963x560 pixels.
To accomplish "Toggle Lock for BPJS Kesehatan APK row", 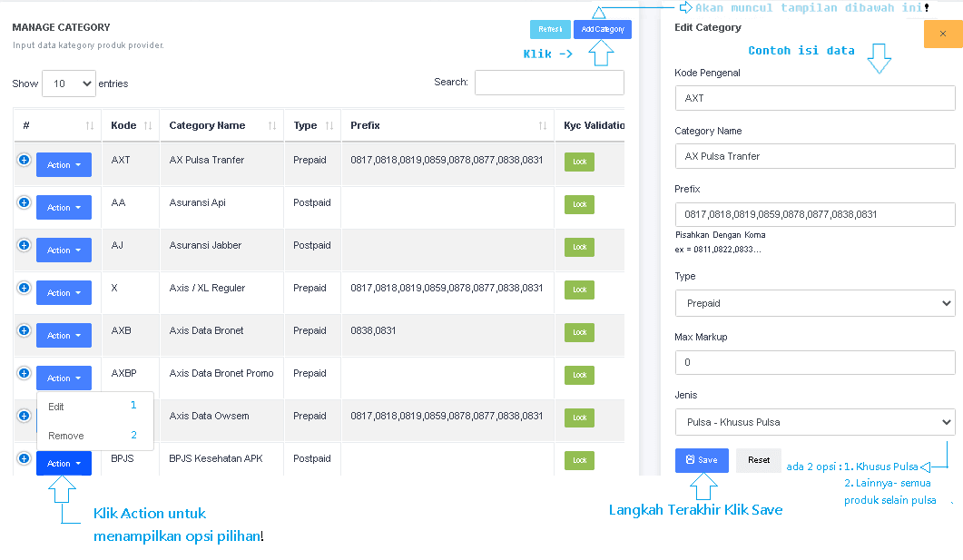I will pyautogui.click(x=579, y=460).
